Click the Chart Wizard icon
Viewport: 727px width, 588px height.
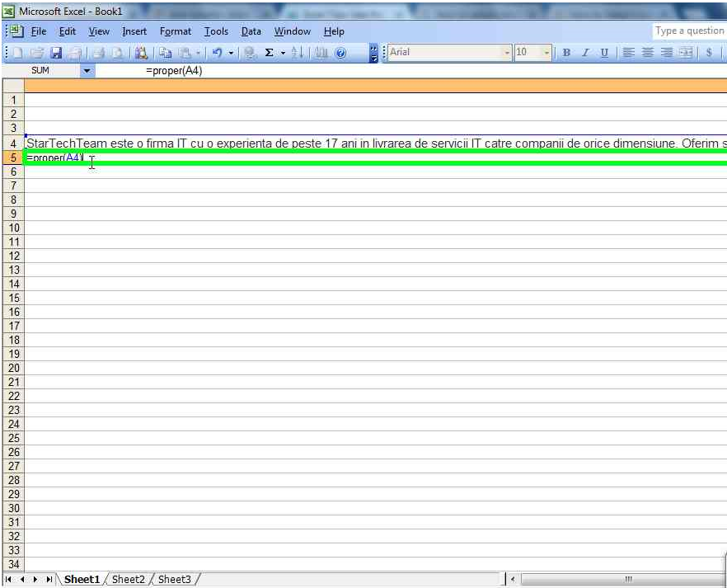point(321,52)
